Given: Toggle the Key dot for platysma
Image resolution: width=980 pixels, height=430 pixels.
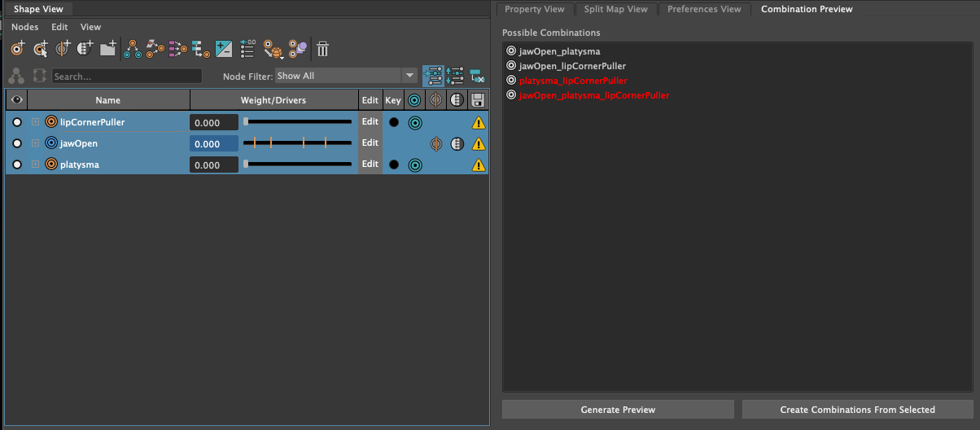Looking at the screenshot, I should [394, 165].
